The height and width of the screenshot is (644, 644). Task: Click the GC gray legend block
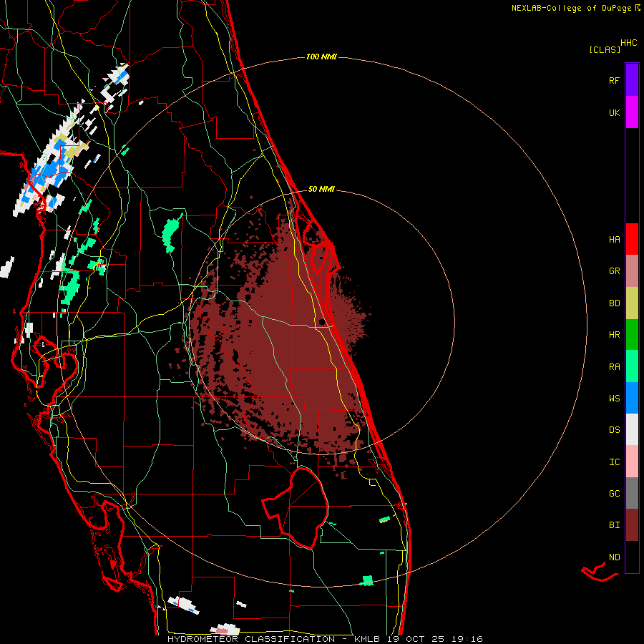pos(632,493)
